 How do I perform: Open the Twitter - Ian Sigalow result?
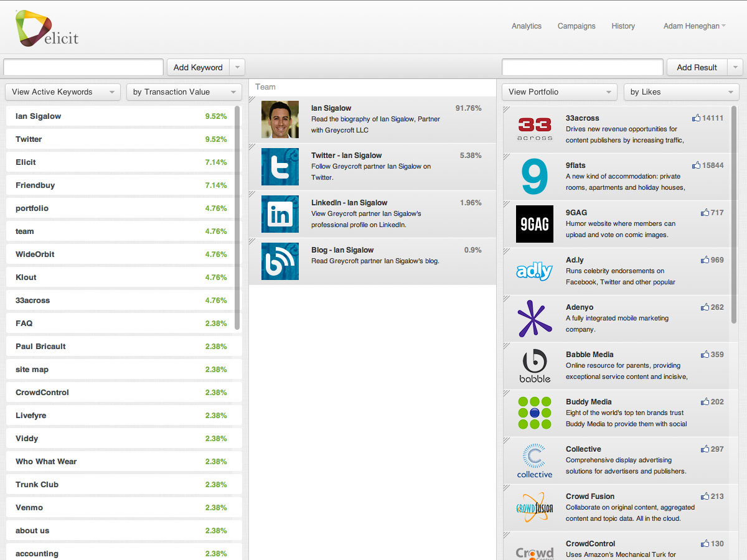click(x=372, y=167)
